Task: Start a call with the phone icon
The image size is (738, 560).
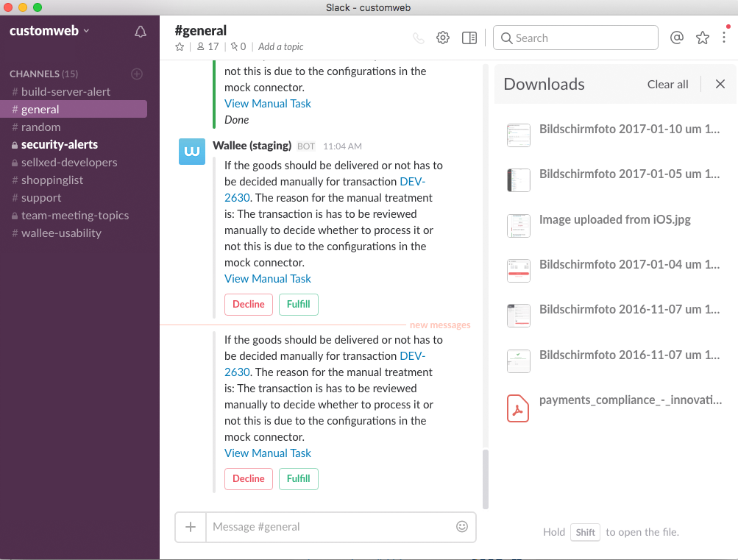Action: pyautogui.click(x=418, y=38)
